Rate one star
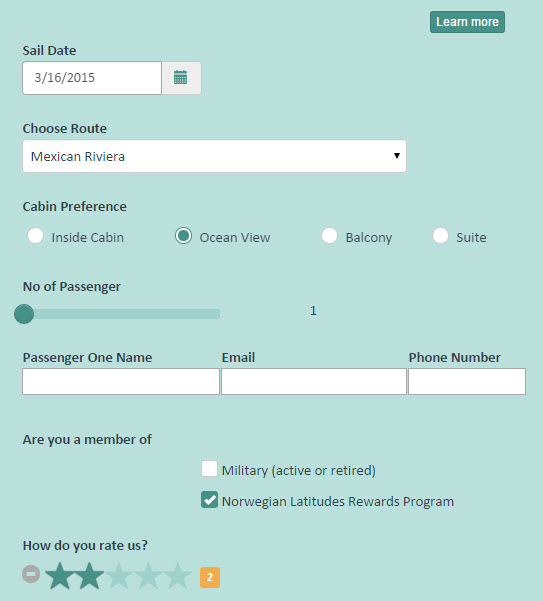543x601 pixels. point(60,576)
